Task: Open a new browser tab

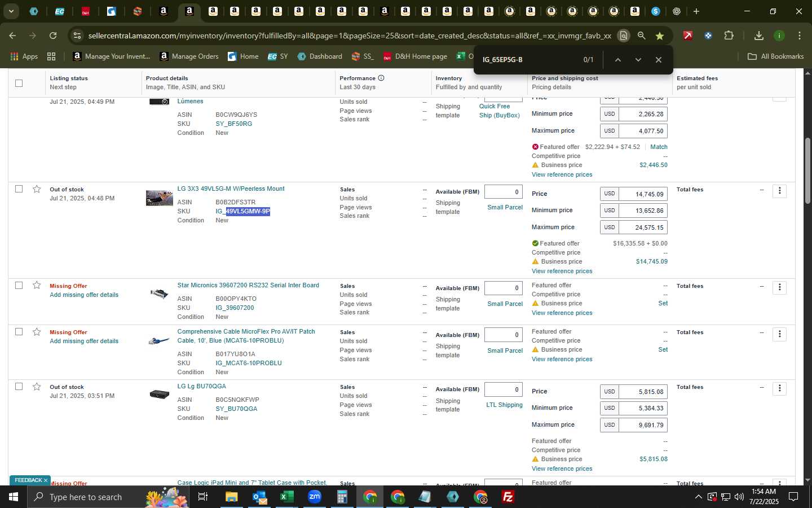Action: [x=696, y=11]
